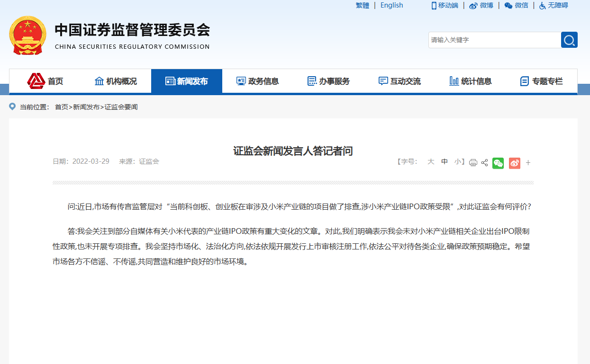Open the 统计信息 navigation tab
This screenshot has height=364, width=590.
(471, 81)
